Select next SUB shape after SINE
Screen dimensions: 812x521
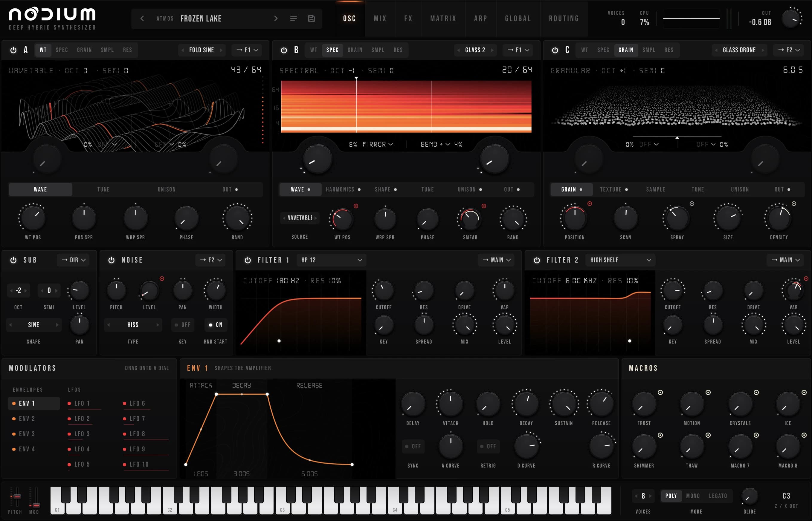coord(57,325)
